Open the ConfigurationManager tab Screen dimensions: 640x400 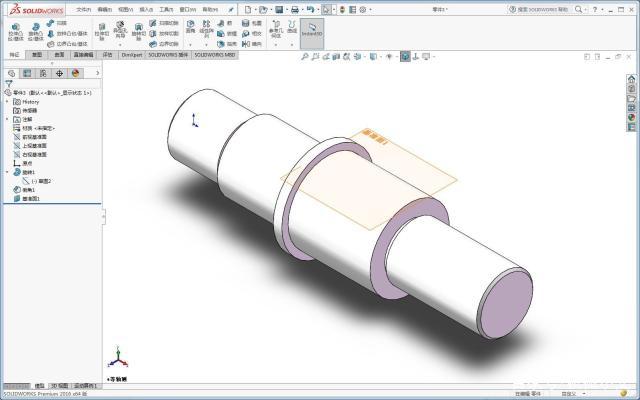click(43, 73)
